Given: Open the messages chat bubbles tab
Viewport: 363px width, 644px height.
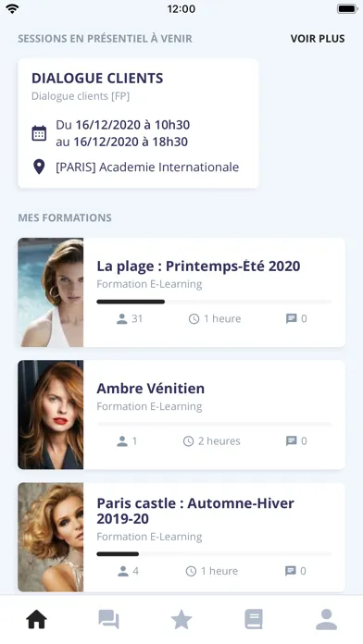Looking at the screenshot, I should (109, 620).
